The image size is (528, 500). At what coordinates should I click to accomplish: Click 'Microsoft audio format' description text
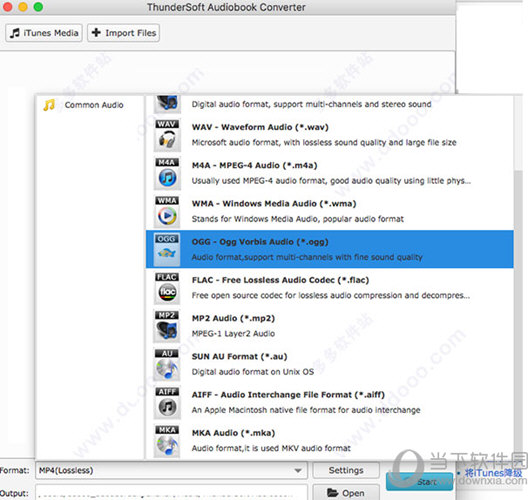[324, 143]
